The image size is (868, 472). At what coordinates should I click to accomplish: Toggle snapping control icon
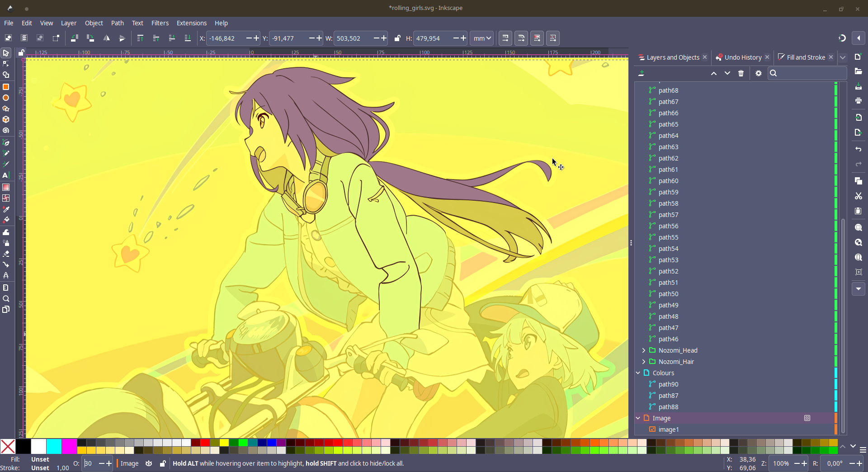842,38
